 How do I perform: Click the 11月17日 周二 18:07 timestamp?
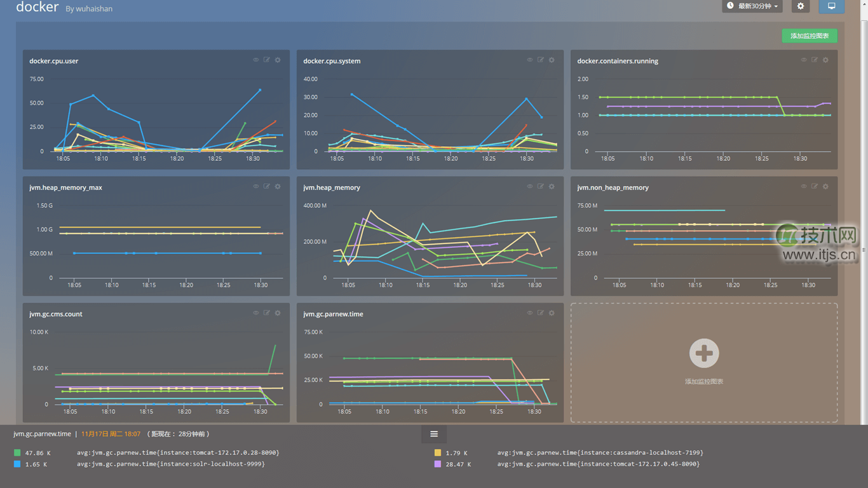point(111,434)
